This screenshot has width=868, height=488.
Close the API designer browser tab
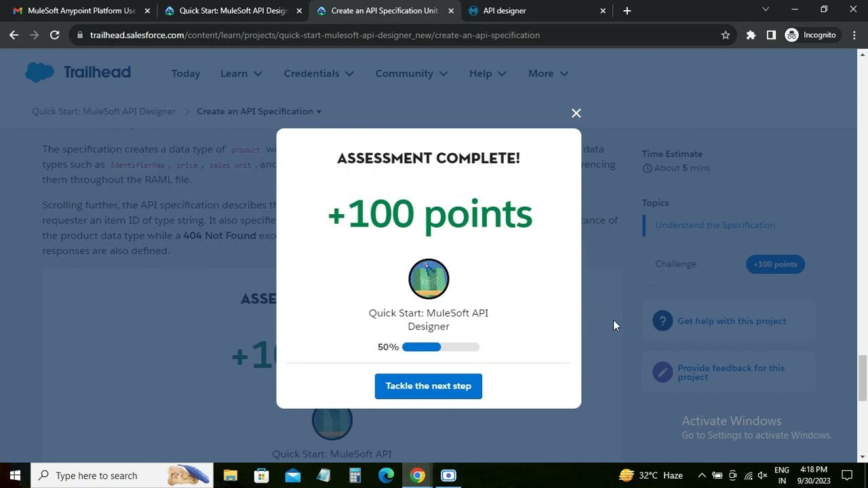click(603, 11)
